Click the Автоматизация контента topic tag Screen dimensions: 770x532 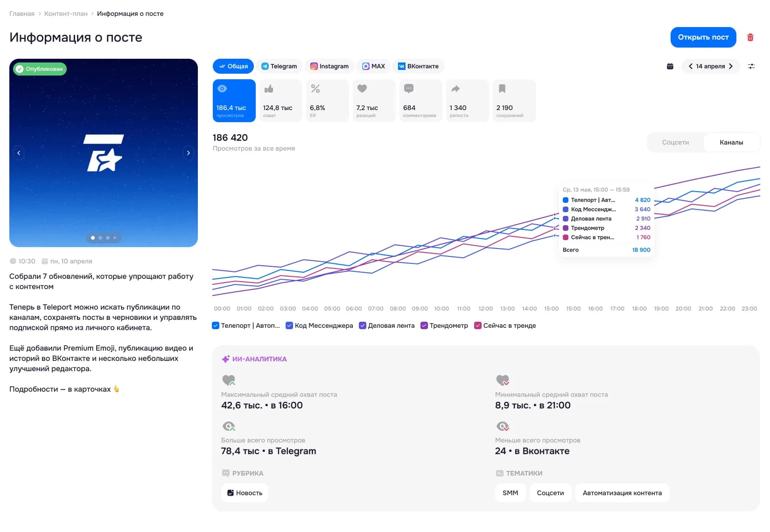coord(623,493)
